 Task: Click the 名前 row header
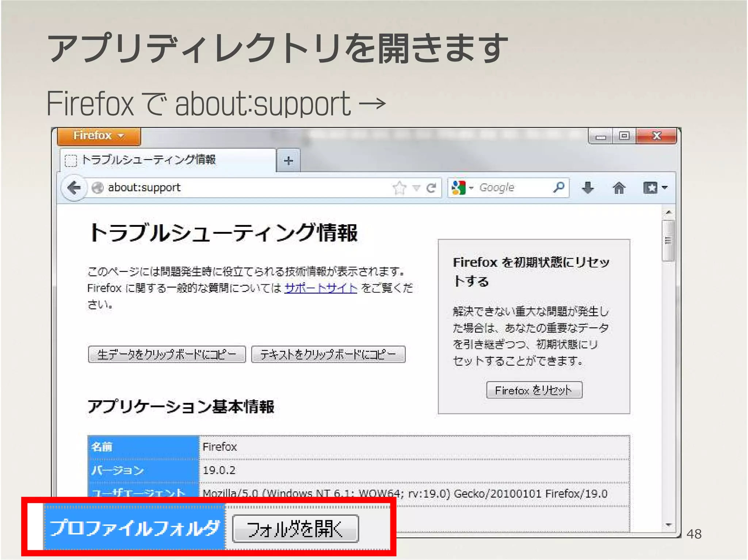pos(144,447)
